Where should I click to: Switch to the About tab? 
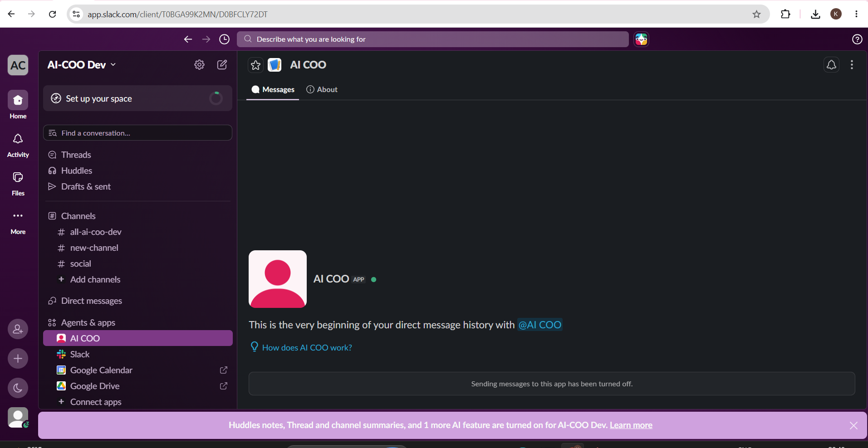[322, 90]
